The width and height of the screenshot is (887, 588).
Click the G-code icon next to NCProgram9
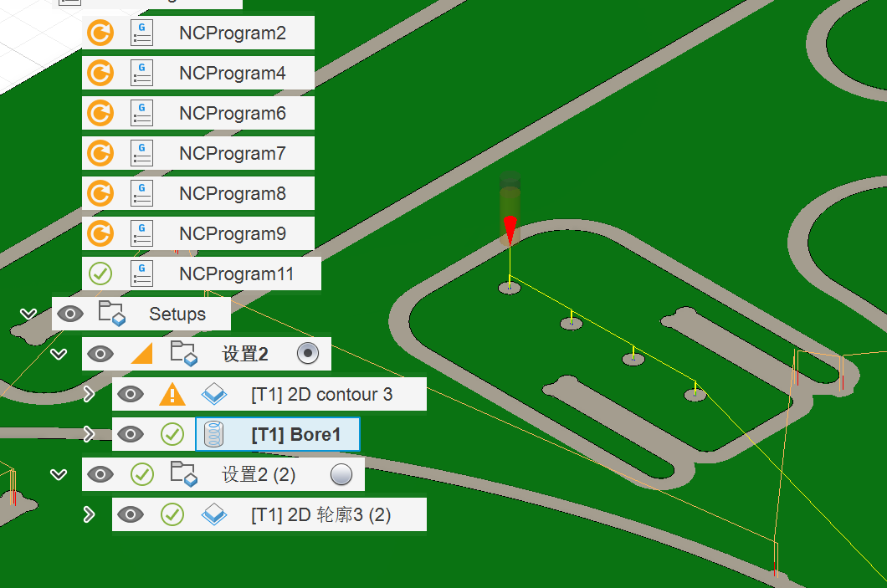(141, 234)
